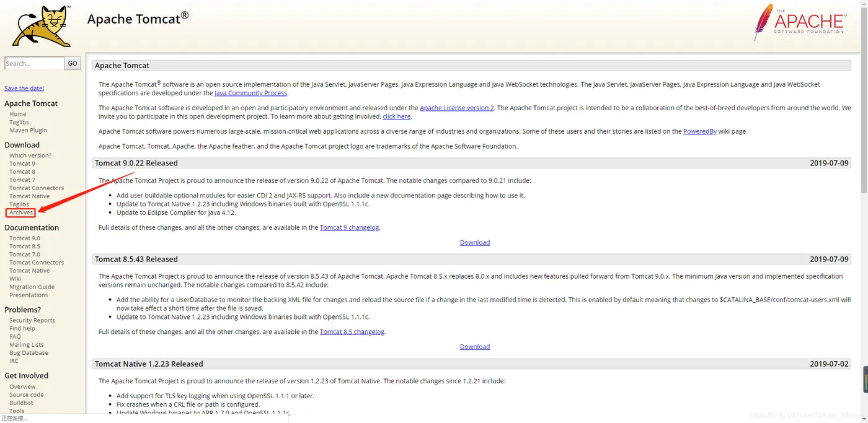Open Tomcat Connectors under Documentation
Viewport: 868px width, 423px height.
pyautogui.click(x=37, y=262)
